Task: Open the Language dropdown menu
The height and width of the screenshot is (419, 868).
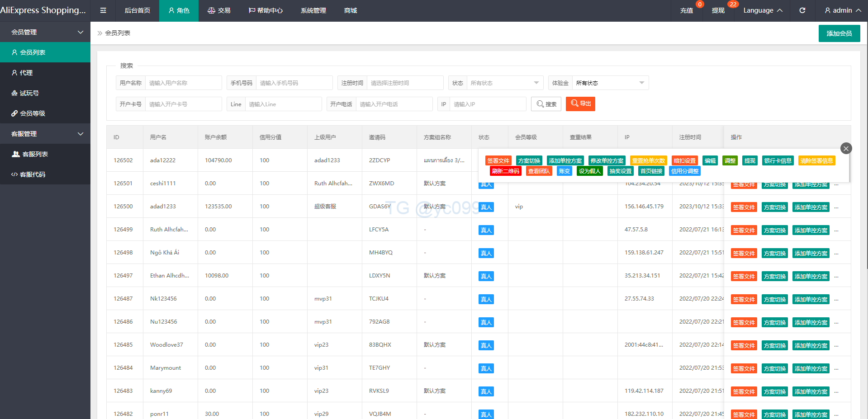Action: pyautogui.click(x=762, y=10)
